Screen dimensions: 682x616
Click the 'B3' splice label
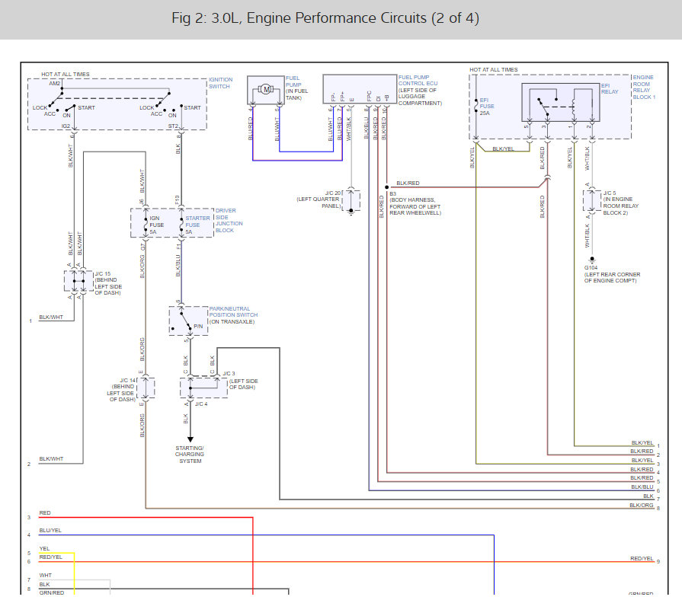tap(392, 194)
